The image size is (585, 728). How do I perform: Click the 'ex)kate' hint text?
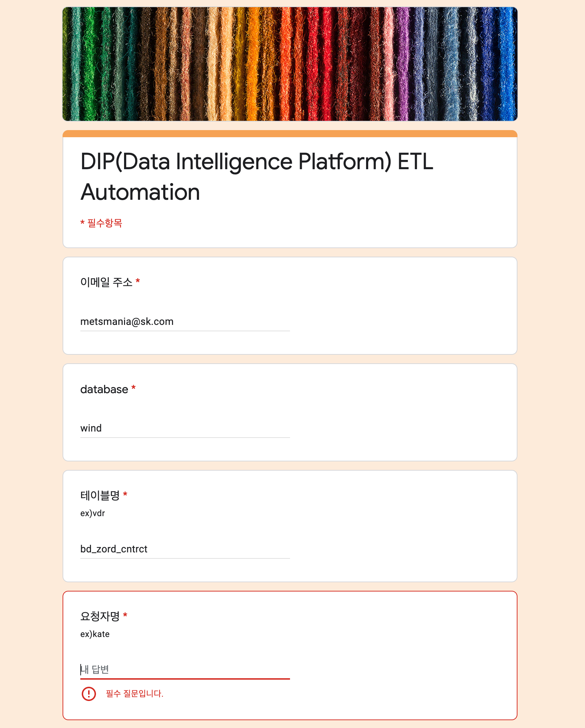coord(95,634)
